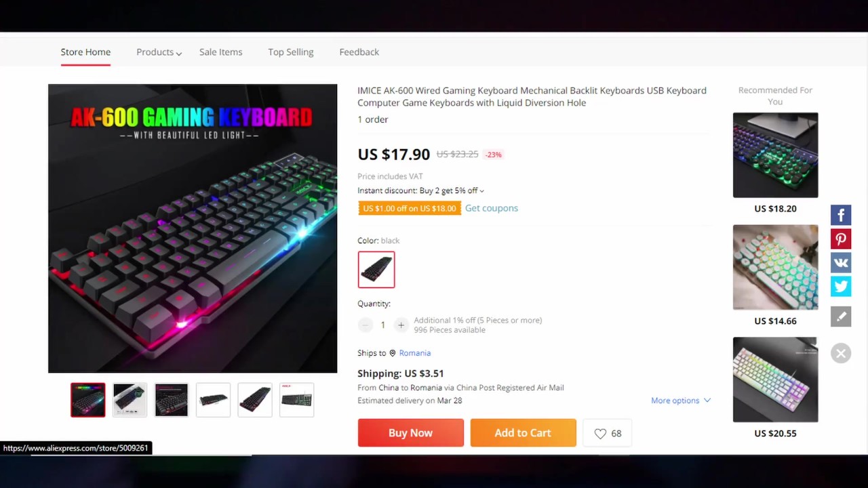
Task: Go to Top Selling tab
Action: [290, 52]
